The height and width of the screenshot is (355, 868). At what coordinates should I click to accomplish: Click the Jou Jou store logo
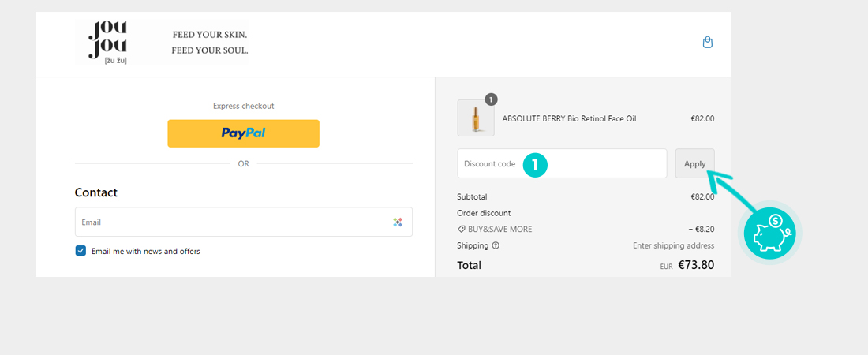[x=108, y=42]
